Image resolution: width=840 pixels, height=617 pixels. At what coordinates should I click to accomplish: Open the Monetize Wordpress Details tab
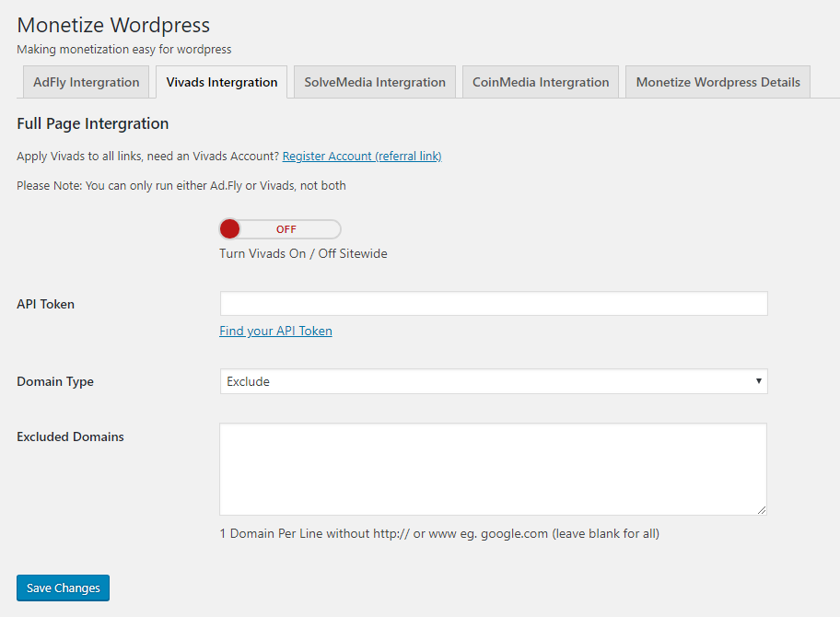[x=717, y=82]
